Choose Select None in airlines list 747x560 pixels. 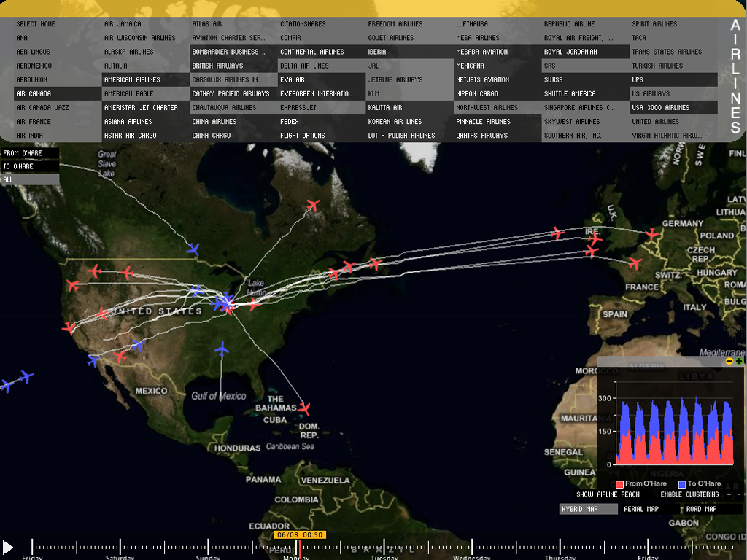tap(36, 24)
